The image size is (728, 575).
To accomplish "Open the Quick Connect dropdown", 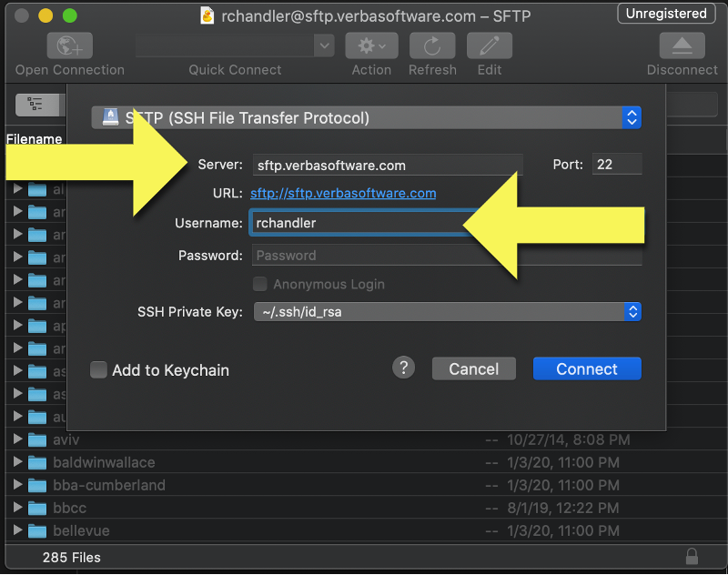I will coord(324,45).
